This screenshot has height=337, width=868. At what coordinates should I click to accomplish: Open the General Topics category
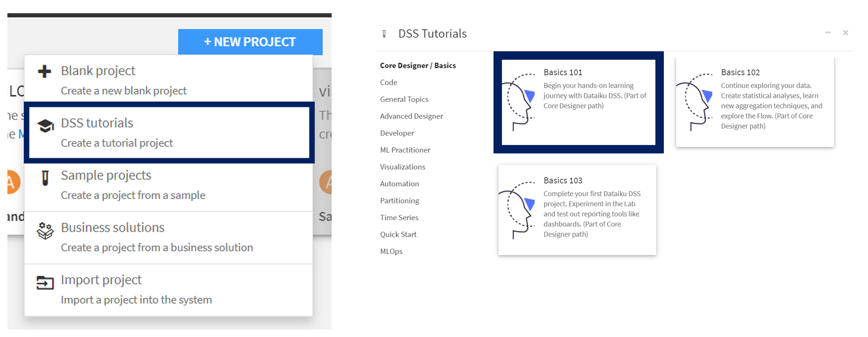click(404, 99)
